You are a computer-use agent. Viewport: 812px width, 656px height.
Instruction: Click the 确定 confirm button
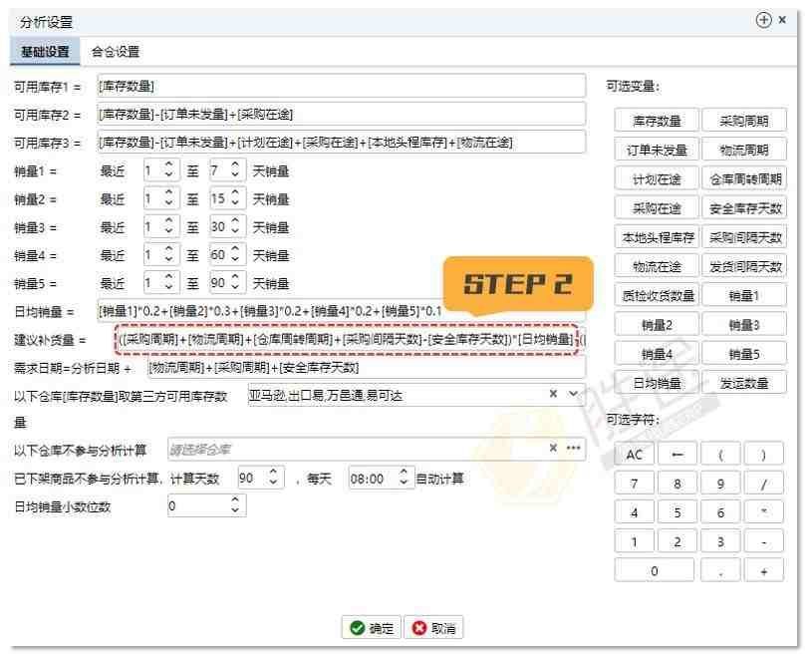click(x=369, y=628)
